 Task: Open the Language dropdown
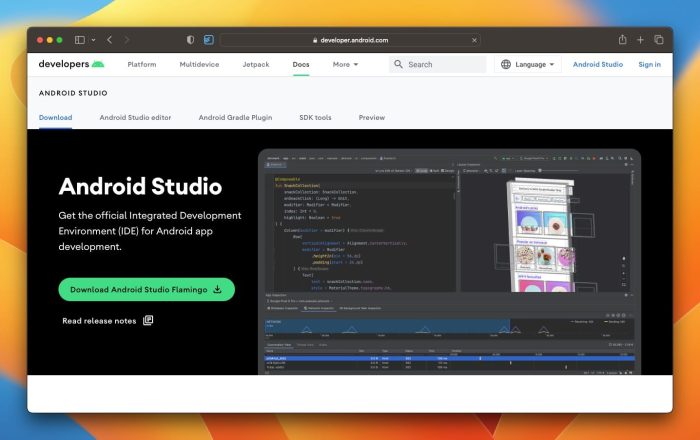[x=528, y=64]
